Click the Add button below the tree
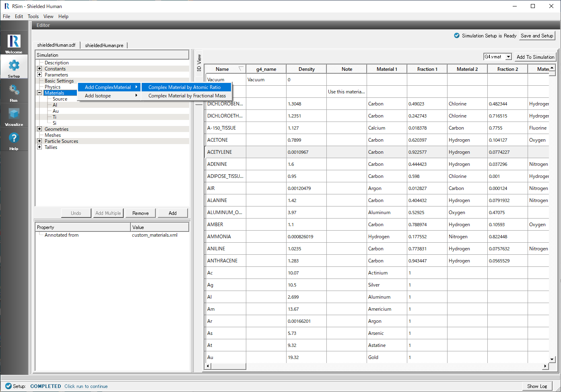The image size is (561, 392). 173,213
